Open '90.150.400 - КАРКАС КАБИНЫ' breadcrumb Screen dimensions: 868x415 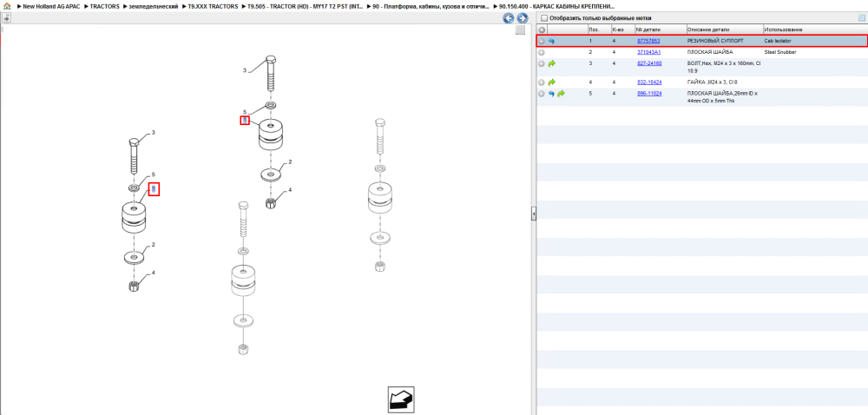coord(556,6)
